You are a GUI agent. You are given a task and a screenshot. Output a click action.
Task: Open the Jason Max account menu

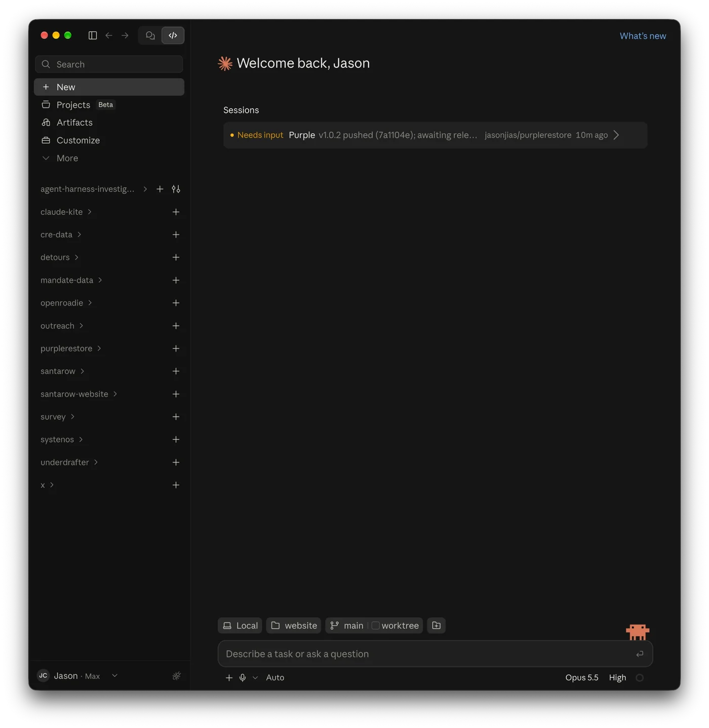click(77, 676)
